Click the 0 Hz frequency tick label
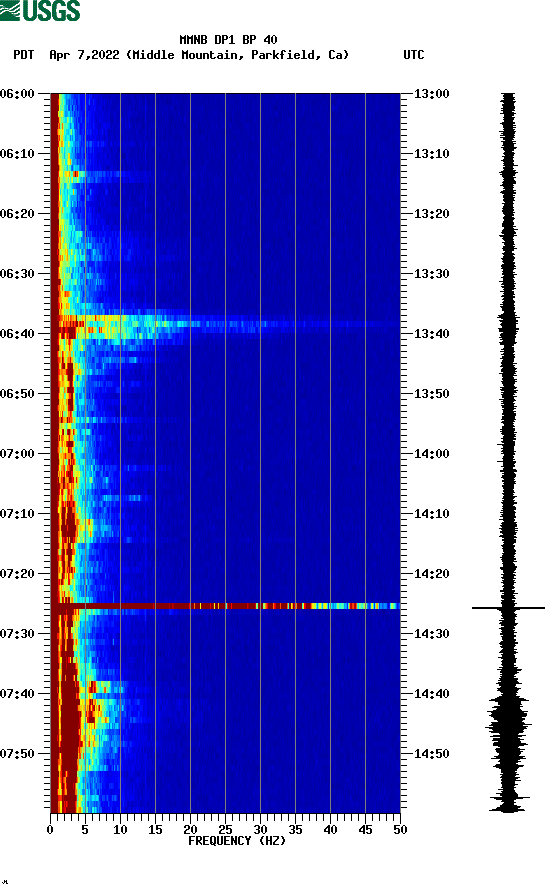Image resolution: width=552 pixels, height=893 pixels. pos(50,830)
